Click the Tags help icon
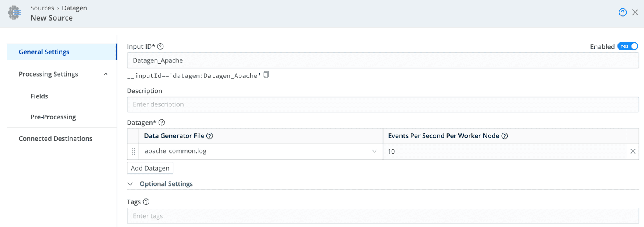The height and width of the screenshot is (227, 644). (146, 202)
